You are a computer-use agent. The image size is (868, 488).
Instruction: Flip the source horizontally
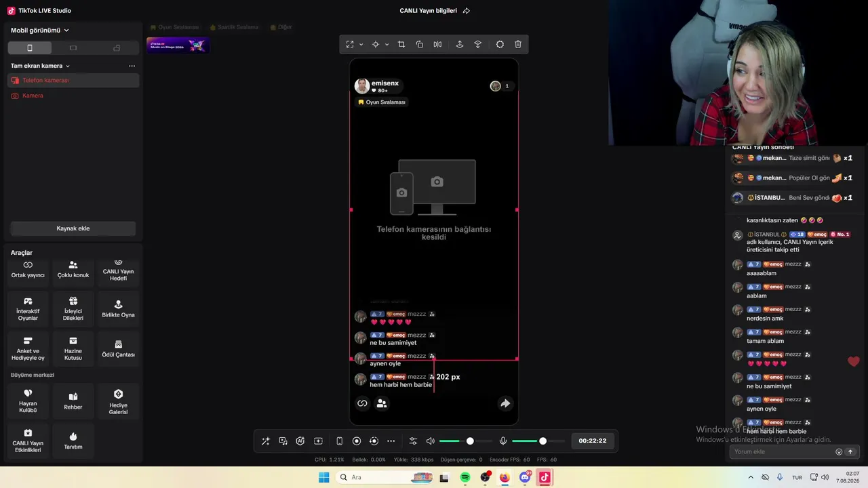coord(437,45)
